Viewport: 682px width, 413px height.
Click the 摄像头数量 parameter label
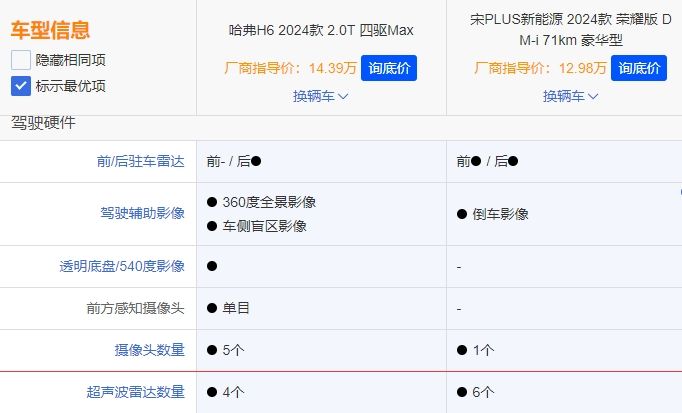149,350
